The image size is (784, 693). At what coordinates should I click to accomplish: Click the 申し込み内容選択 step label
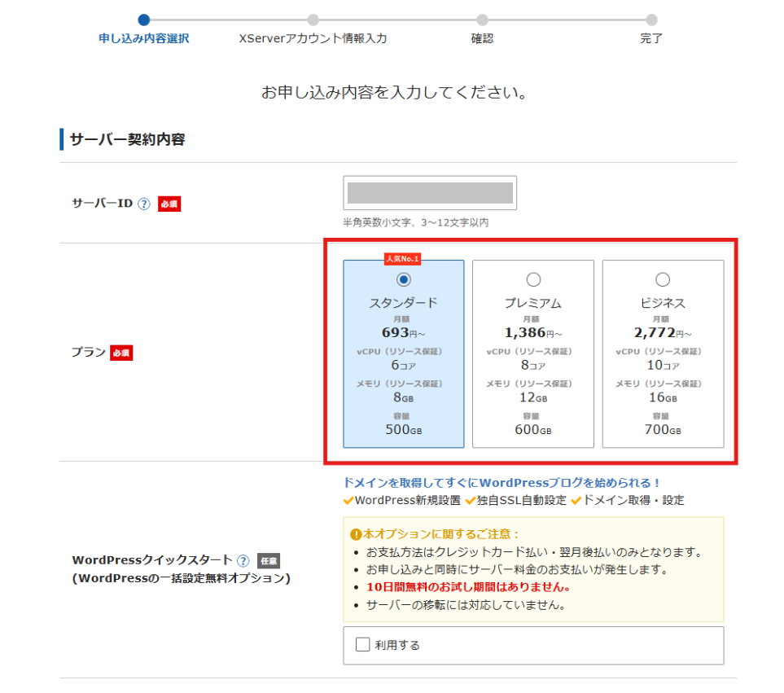tap(144, 38)
